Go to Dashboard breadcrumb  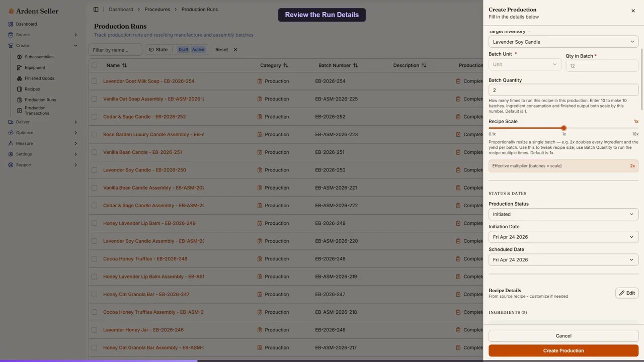point(121,10)
